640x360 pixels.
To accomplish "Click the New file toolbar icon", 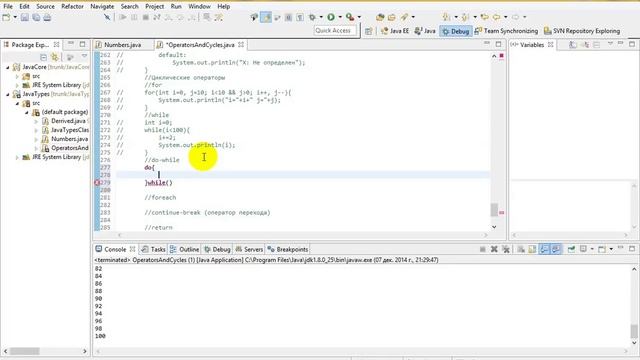I will click(6, 17).
